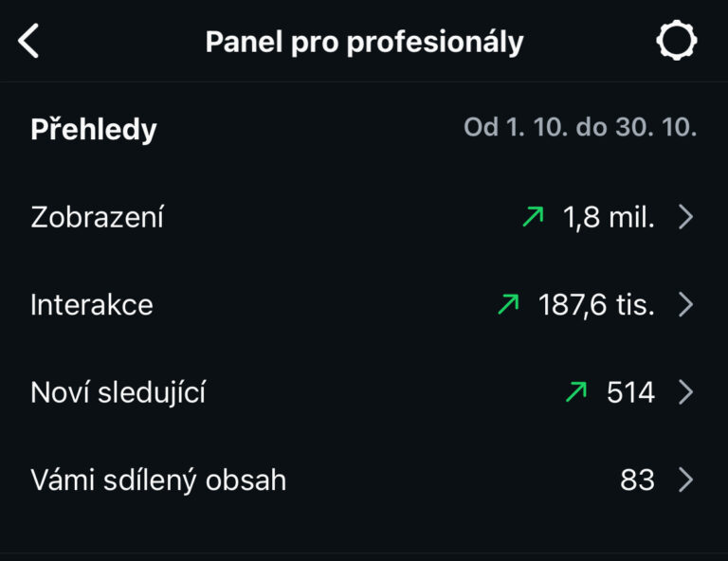
Task: Go back using the left arrow
Action: coord(29,42)
